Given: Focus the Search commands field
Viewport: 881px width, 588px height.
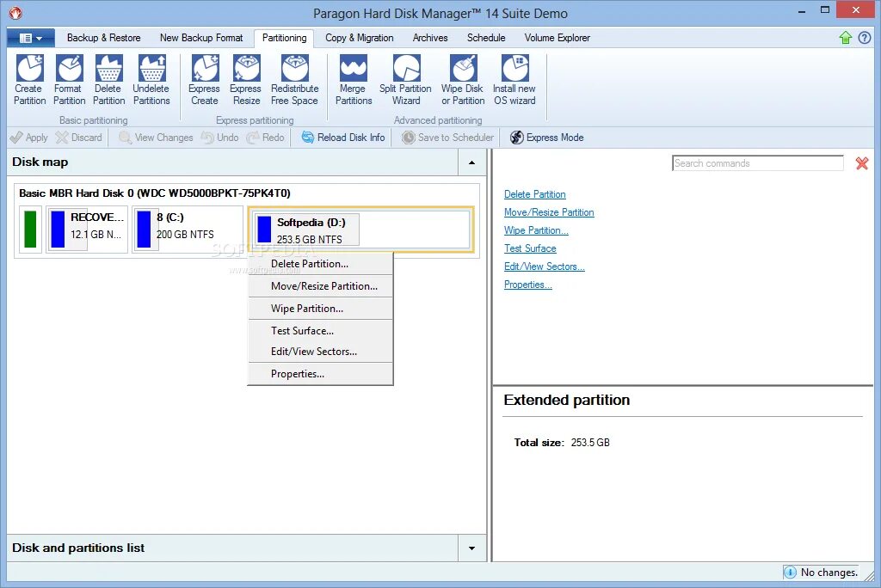Looking at the screenshot, I should click(x=757, y=163).
